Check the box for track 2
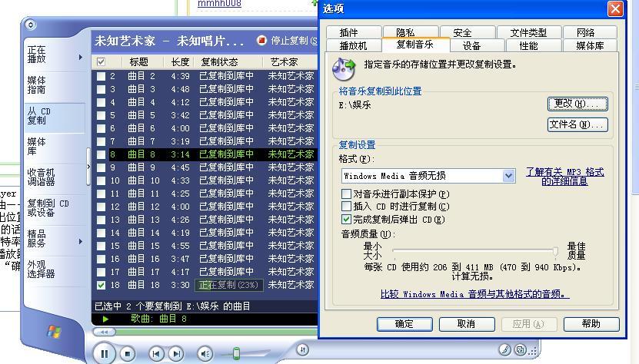This screenshot has height=364, width=639. click(x=101, y=76)
